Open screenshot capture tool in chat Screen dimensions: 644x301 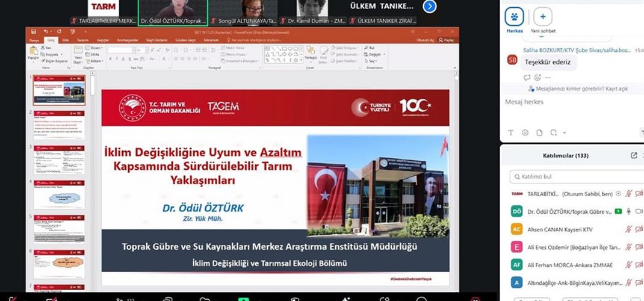click(553, 132)
